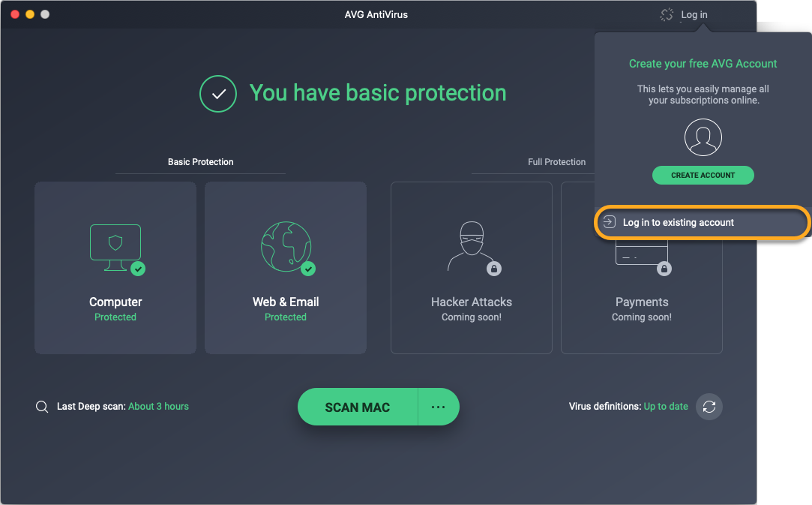The width and height of the screenshot is (812, 505).
Task: Click the Protected status under Web & Email
Action: [x=286, y=317]
